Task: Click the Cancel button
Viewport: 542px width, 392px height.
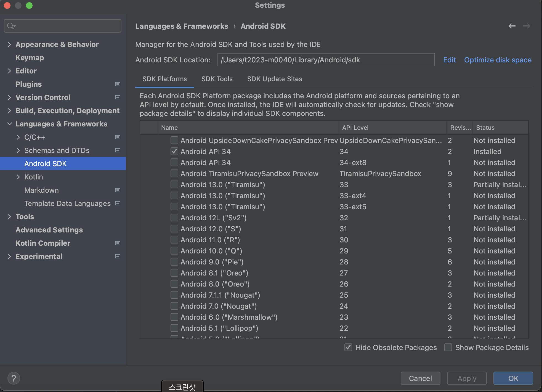Action: (x=420, y=378)
